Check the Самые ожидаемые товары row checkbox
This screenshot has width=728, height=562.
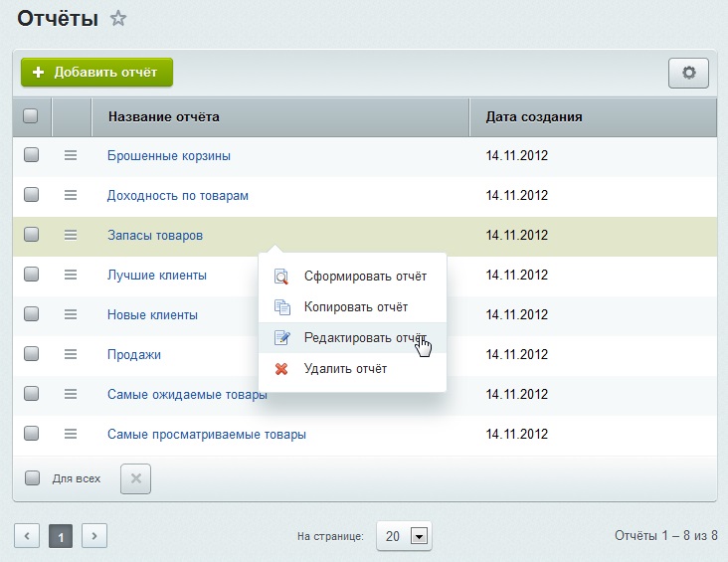[x=32, y=394]
